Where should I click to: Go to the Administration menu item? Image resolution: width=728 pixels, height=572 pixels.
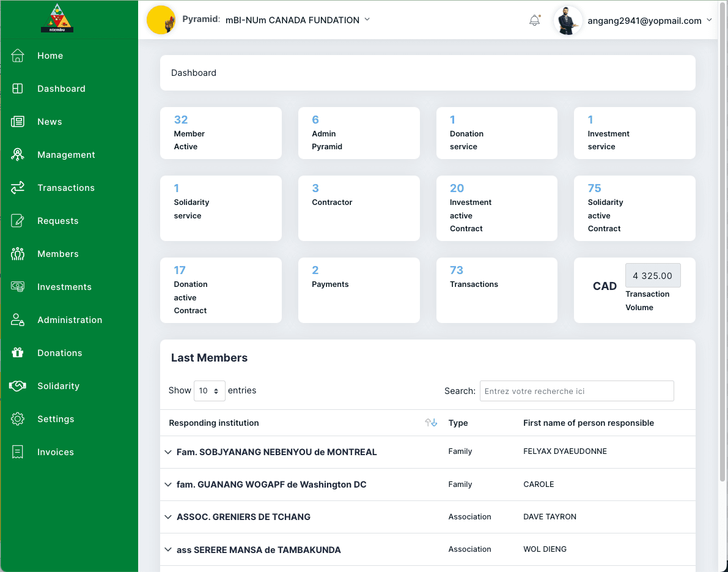point(70,320)
